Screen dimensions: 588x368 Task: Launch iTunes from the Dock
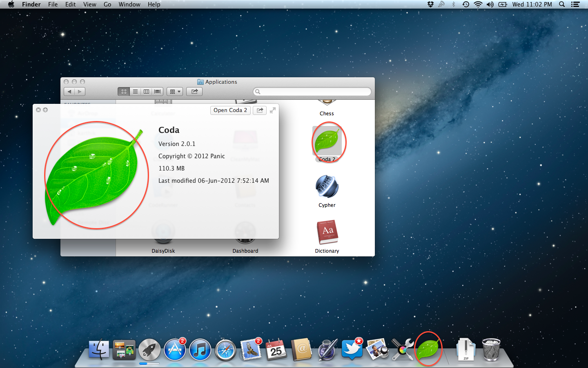point(200,350)
